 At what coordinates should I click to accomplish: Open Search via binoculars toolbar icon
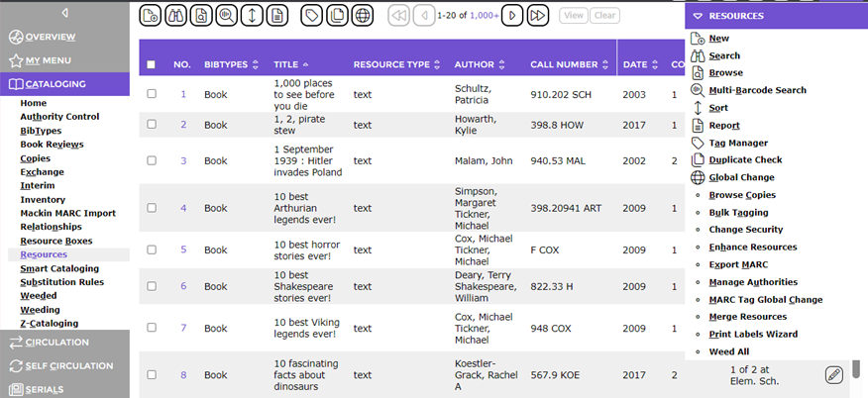tap(176, 16)
